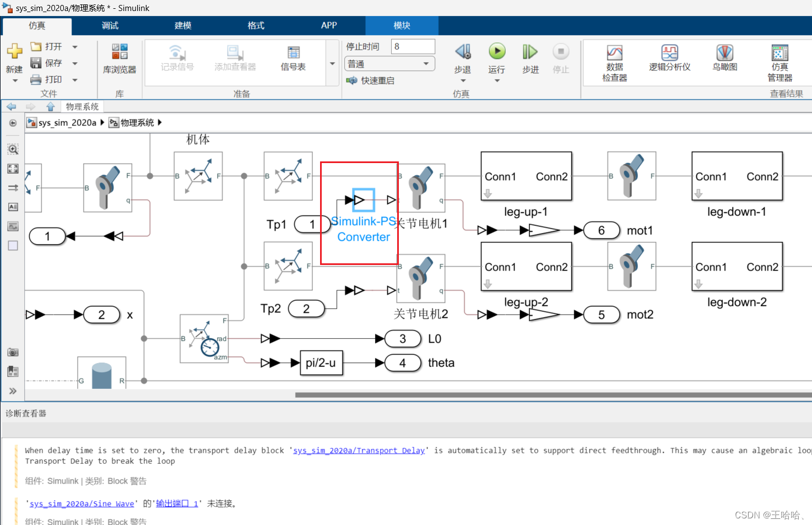This screenshot has height=525, width=812.
Task: Open the Data Inspector (数据检查器)
Action: tap(615, 63)
